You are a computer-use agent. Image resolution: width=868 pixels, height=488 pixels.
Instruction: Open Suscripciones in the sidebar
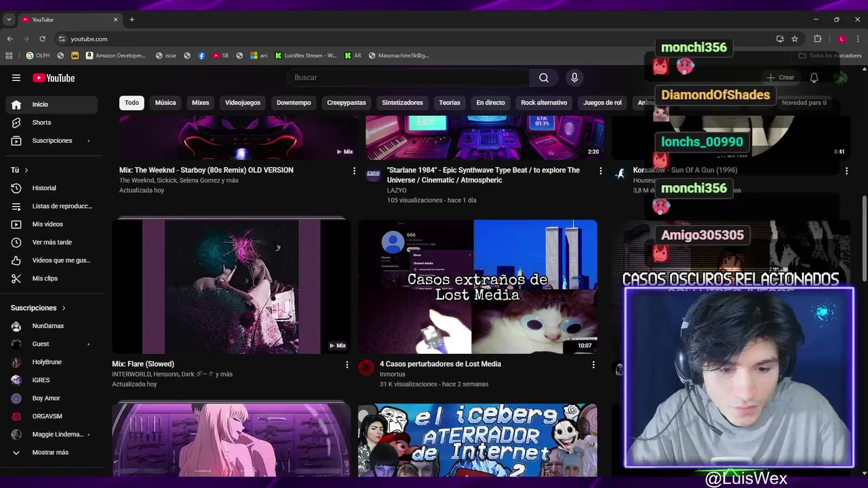(52, 141)
